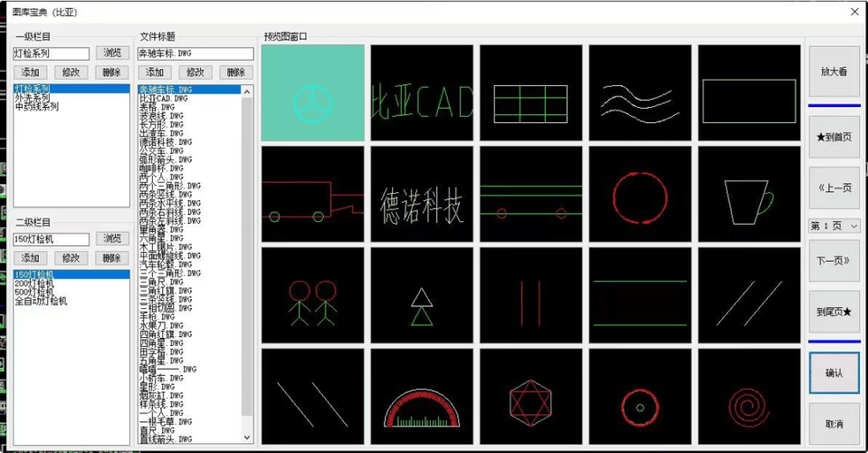Select the wavy lines preview thumbnail
Viewport: 868px width, 453px height.
640,92
